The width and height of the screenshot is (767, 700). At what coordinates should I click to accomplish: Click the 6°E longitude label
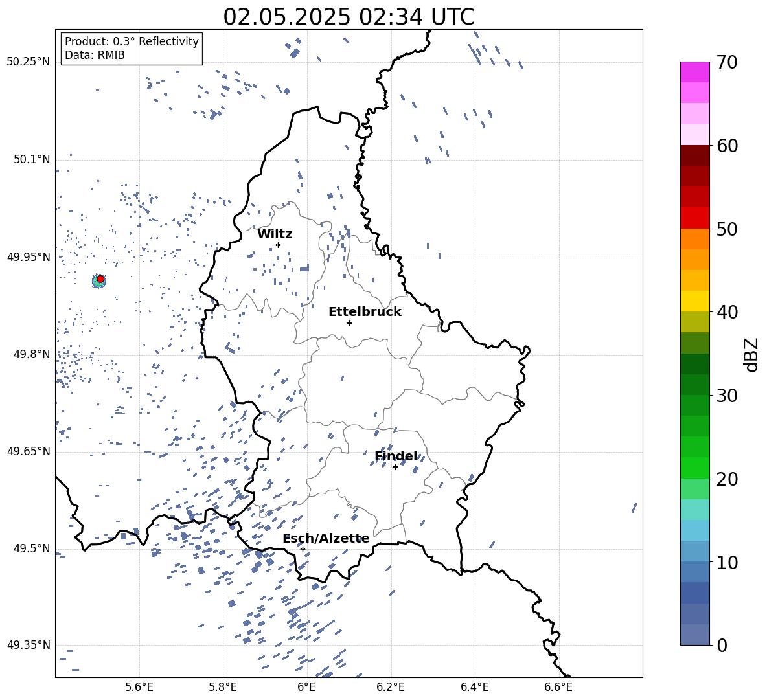point(306,687)
